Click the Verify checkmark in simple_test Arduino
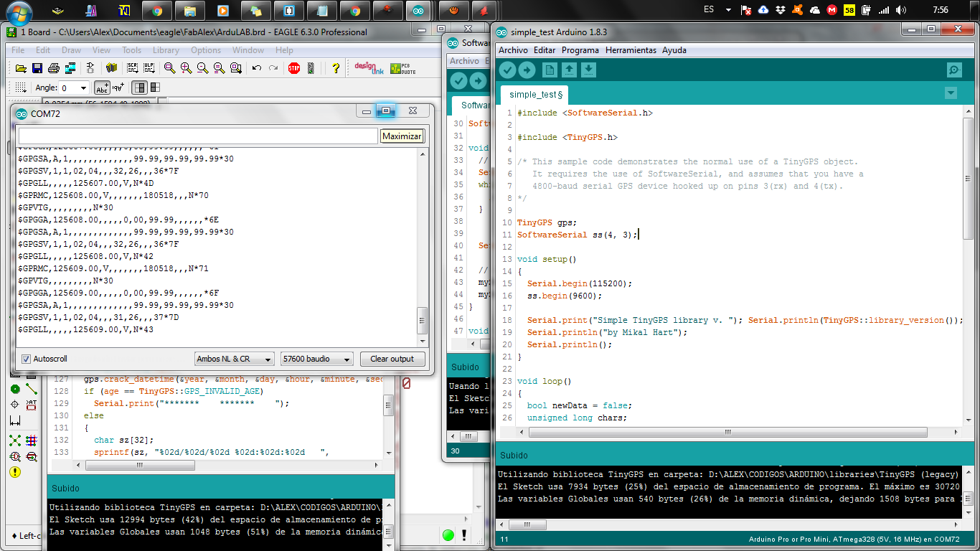 [x=507, y=70]
